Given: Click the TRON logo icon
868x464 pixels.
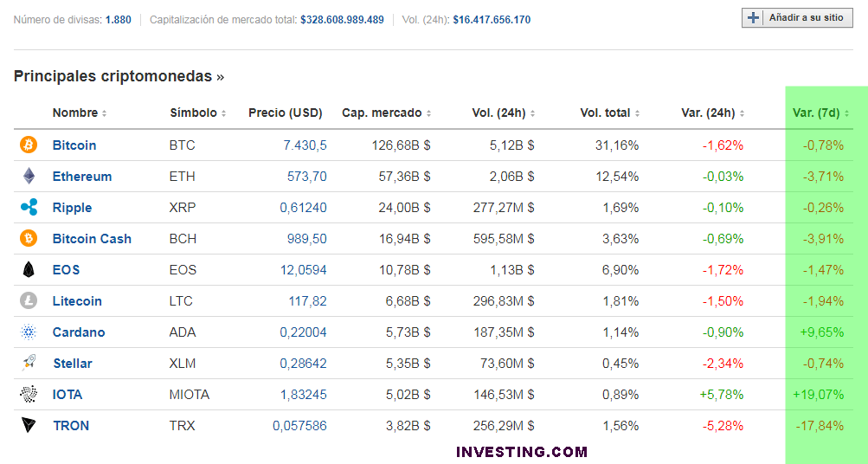Looking at the screenshot, I should tap(29, 425).
